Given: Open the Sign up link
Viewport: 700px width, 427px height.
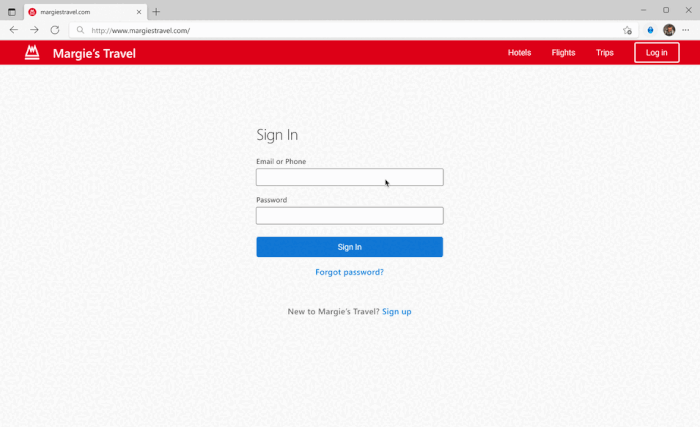Looking at the screenshot, I should [x=396, y=312].
